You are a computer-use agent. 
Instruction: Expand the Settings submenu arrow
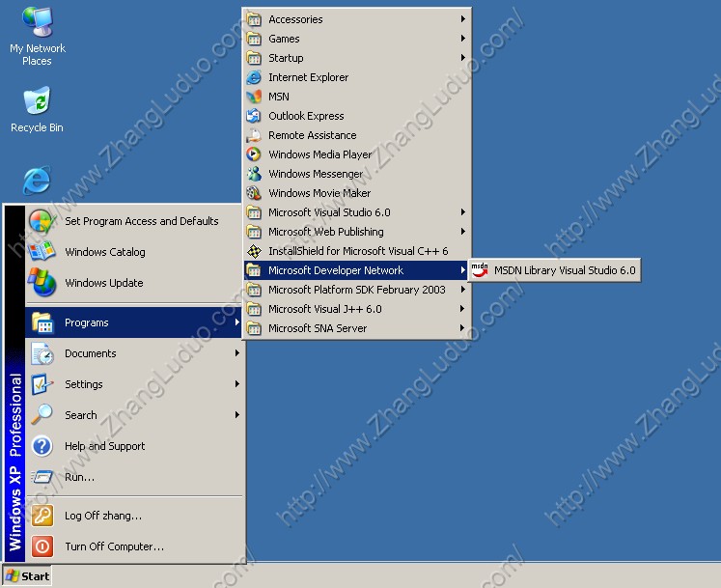click(237, 384)
